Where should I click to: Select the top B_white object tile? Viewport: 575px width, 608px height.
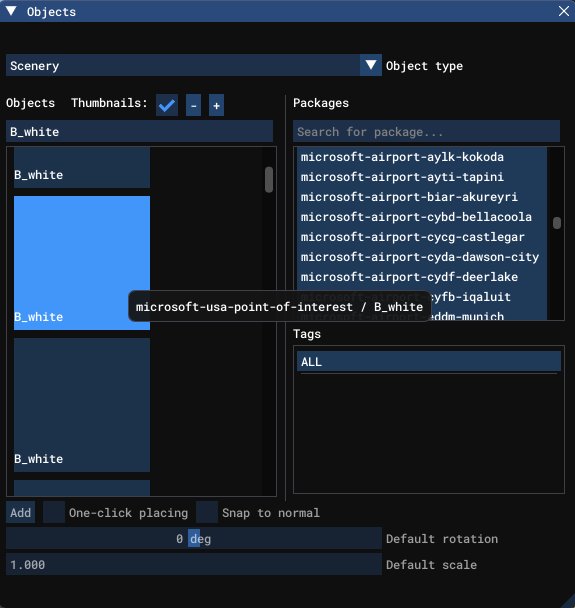(x=82, y=168)
